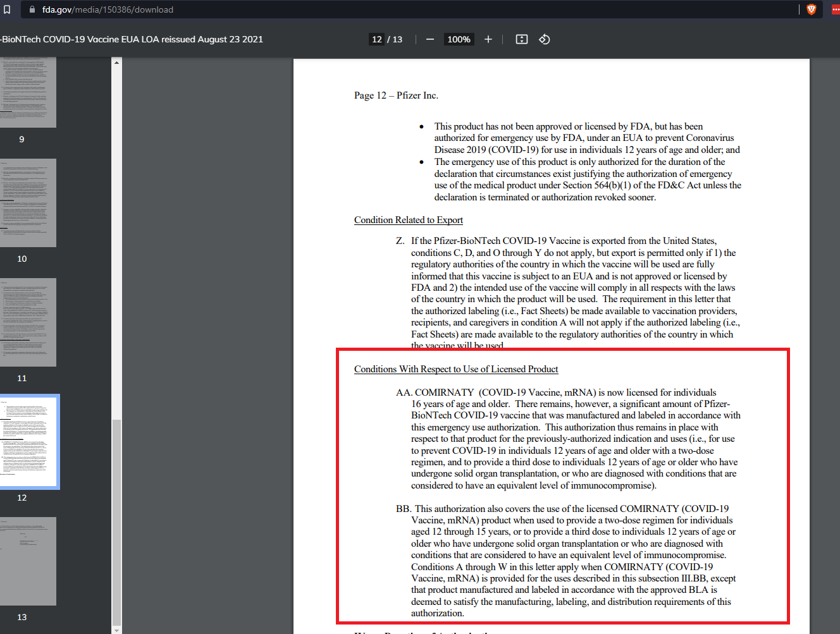Click the thumbnail scrollbar up arrow
This screenshot has width=840, height=634.
pyautogui.click(x=116, y=62)
